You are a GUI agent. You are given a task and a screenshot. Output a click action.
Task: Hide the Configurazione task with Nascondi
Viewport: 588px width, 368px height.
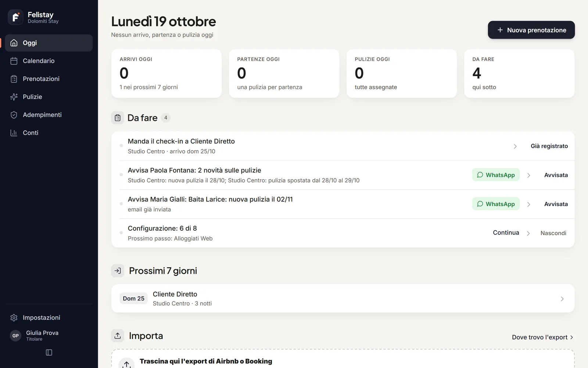tap(553, 233)
